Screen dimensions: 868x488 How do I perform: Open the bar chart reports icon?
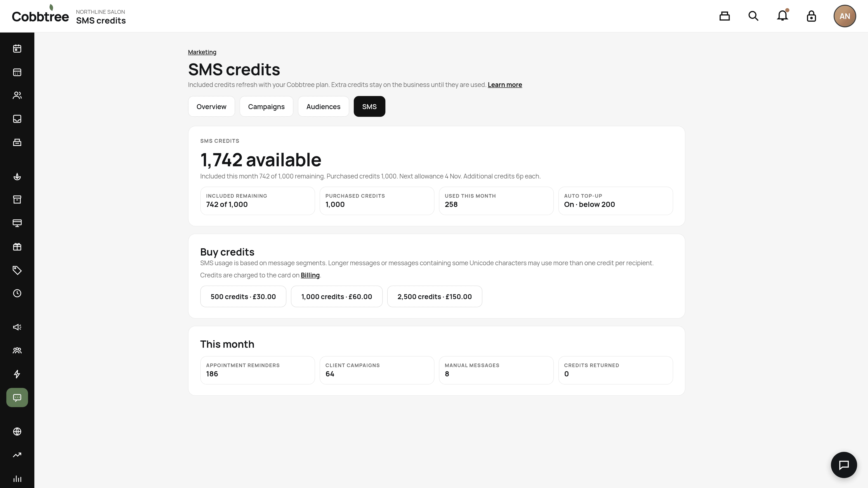pyautogui.click(x=17, y=479)
